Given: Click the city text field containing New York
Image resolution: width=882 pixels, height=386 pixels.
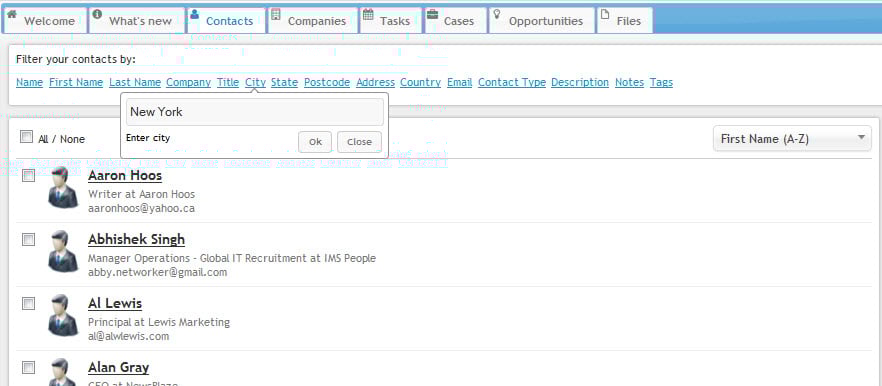Looking at the screenshot, I should (x=255, y=112).
